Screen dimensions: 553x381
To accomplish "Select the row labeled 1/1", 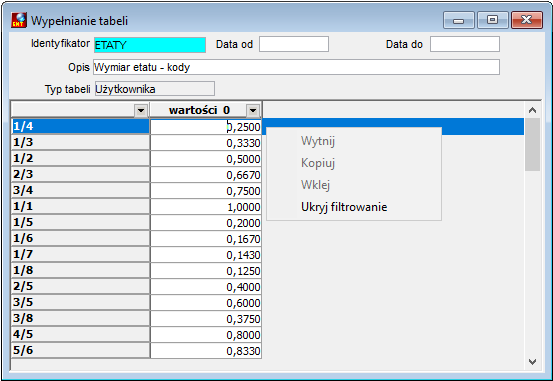I will point(80,206).
